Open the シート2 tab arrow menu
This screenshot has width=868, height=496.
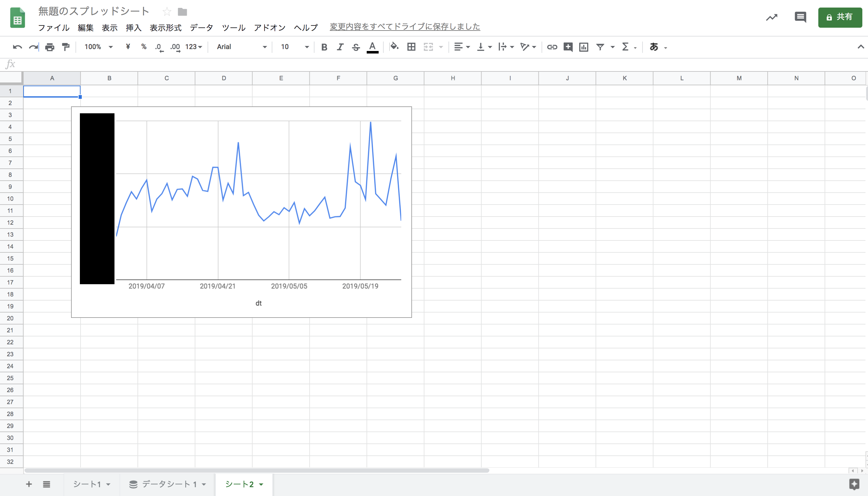pyautogui.click(x=261, y=484)
